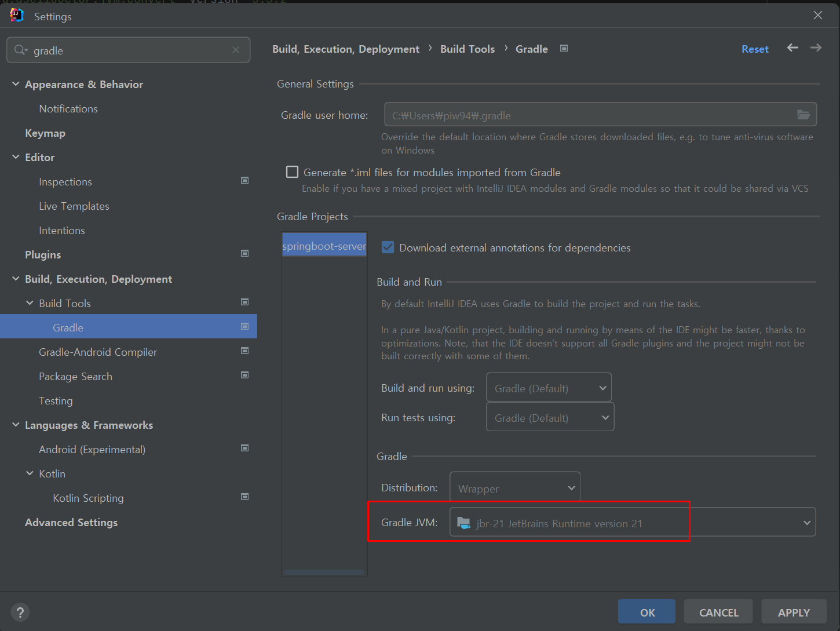Open the Plugins page
The height and width of the screenshot is (631, 840).
pyautogui.click(x=43, y=255)
